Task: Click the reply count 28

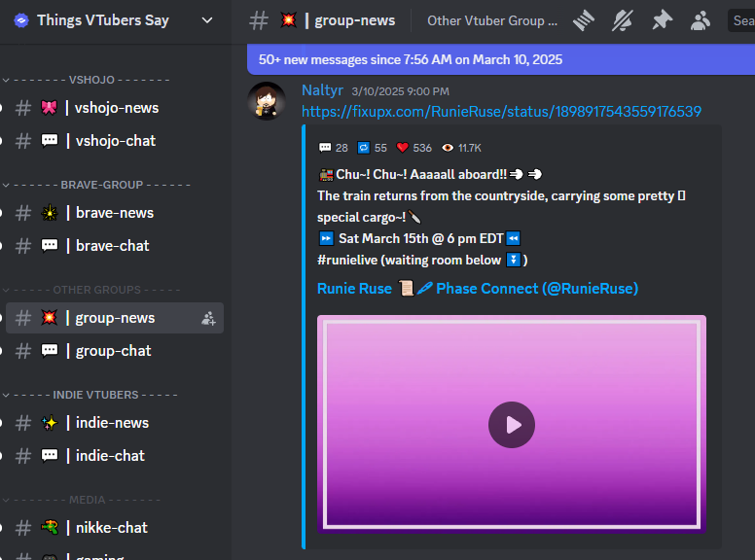Action: coord(333,148)
